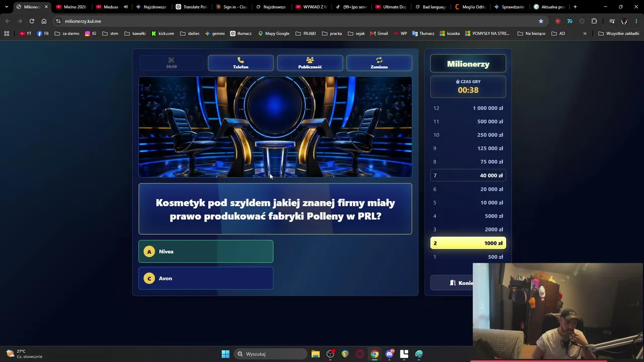Click the highlighted 1000 zł level
Viewport: 644px width, 362px height.
pyautogui.click(x=468, y=243)
